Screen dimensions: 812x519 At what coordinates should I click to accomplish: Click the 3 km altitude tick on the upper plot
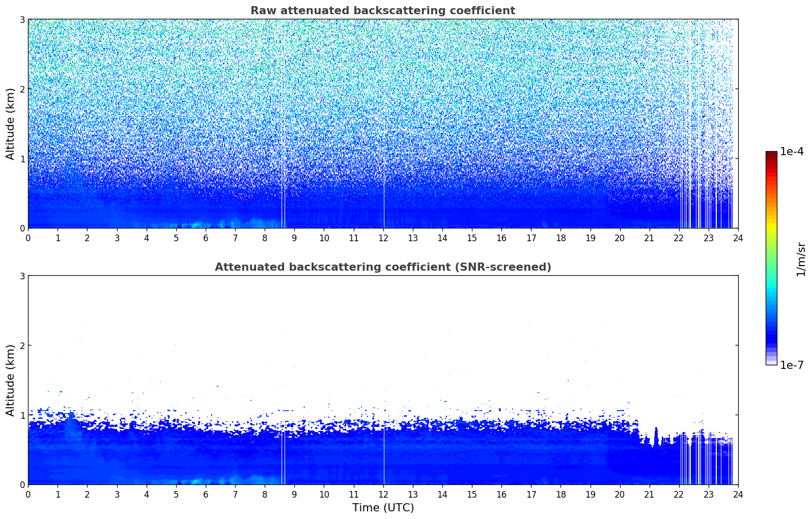pos(22,19)
